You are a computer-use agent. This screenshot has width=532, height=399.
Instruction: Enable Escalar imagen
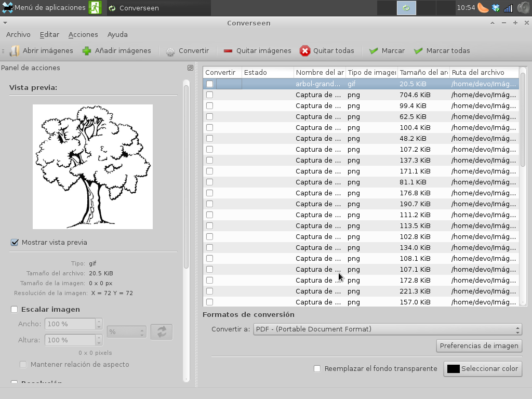pos(15,309)
